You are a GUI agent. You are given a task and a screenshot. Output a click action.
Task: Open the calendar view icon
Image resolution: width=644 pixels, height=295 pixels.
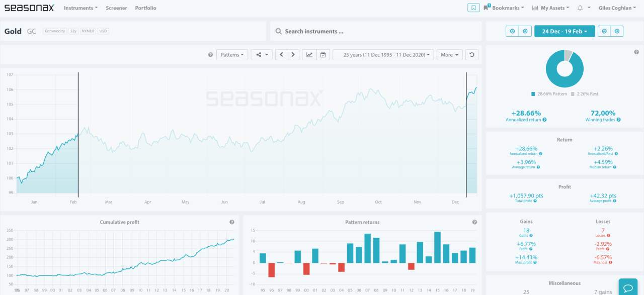[x=323, y=55]
